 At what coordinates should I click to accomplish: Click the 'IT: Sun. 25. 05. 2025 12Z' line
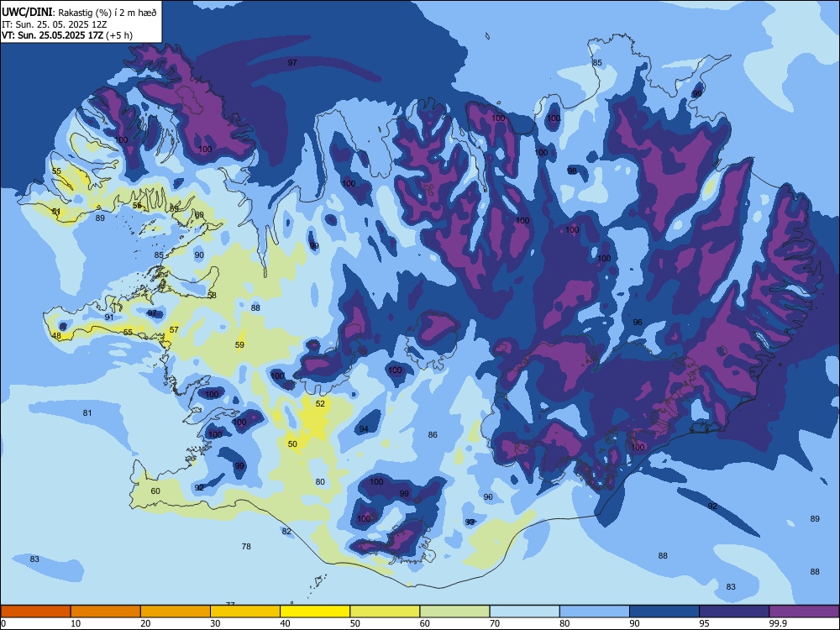click(x=54, y=24)
